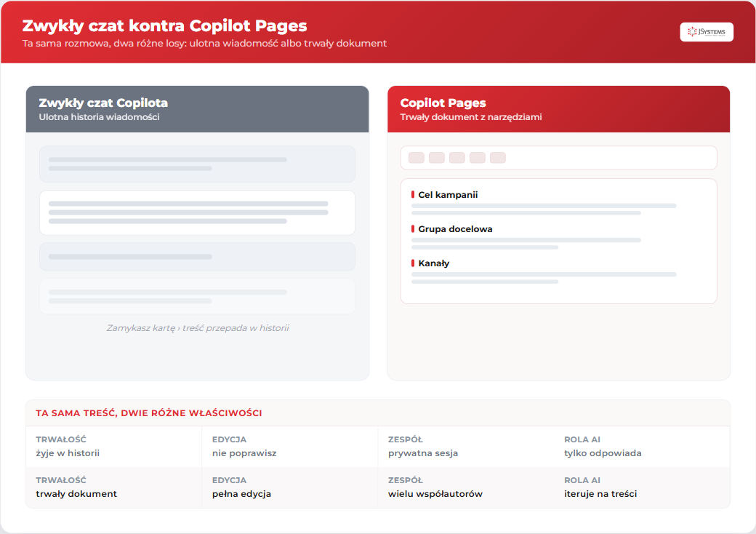Click the 'Ulotna historia wiadomości' caption

coord(99,116)
